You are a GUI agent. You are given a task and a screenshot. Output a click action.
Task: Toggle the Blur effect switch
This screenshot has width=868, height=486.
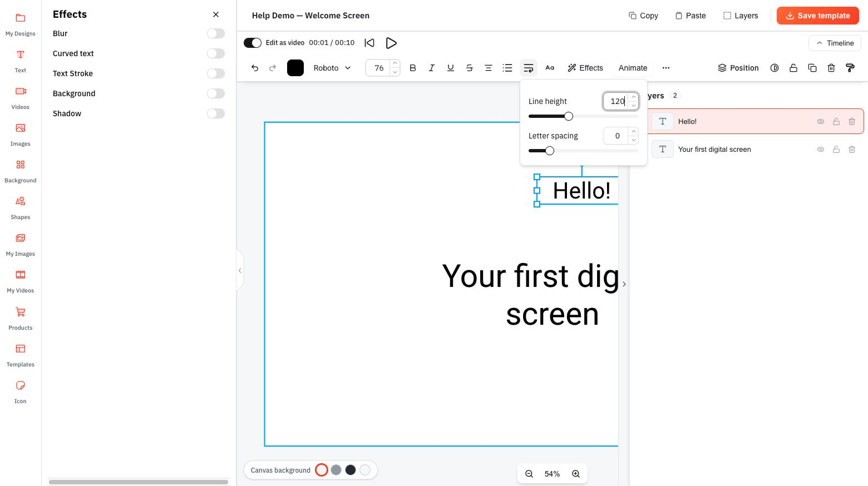click(216, 33)
